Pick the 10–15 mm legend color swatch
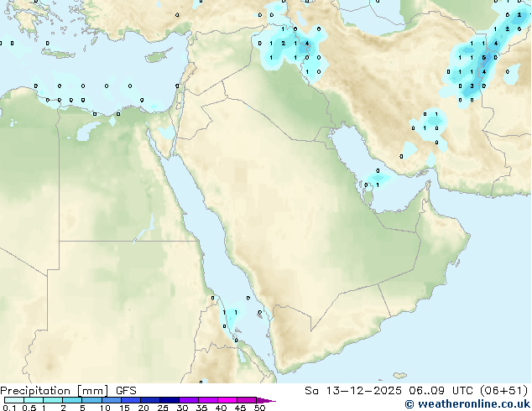 [x=112, y=400]
